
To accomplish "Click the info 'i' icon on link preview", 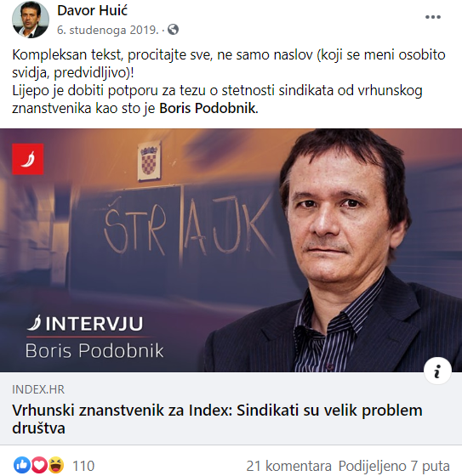I will click(437, 371).
